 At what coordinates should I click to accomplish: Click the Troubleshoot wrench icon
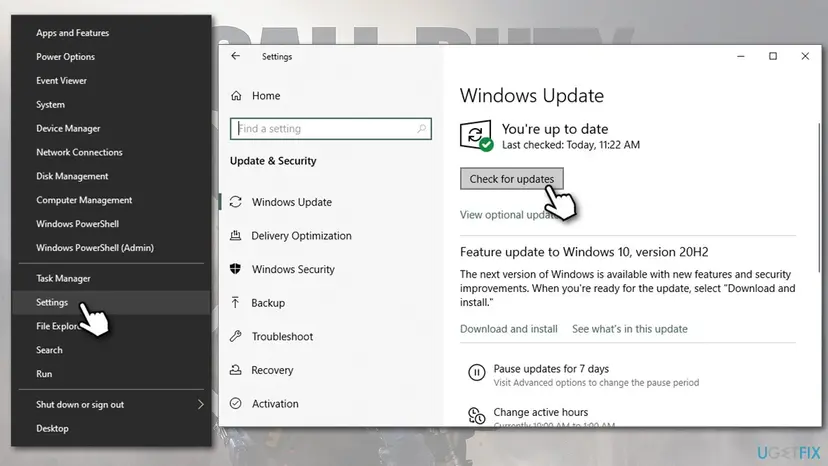click(x=236, y=336)
